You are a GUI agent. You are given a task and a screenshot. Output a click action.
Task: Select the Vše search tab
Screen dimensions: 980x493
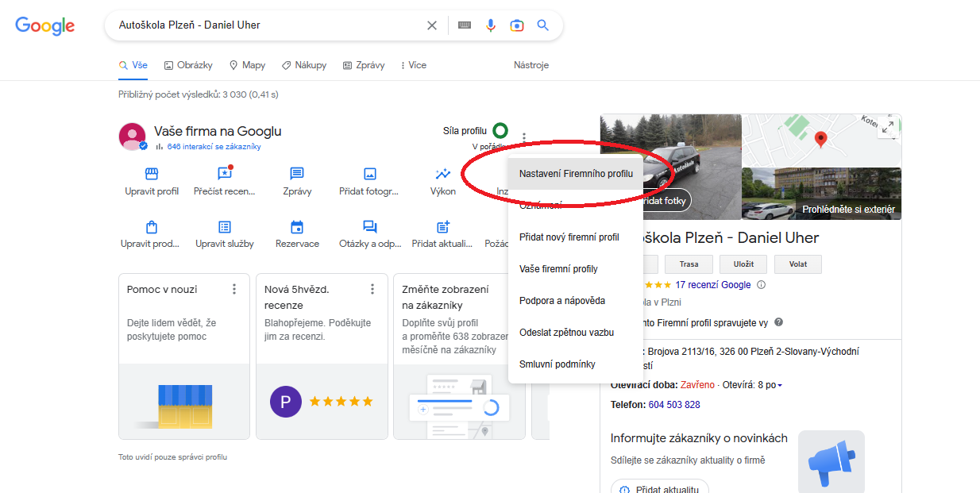(x=133, y=65)
